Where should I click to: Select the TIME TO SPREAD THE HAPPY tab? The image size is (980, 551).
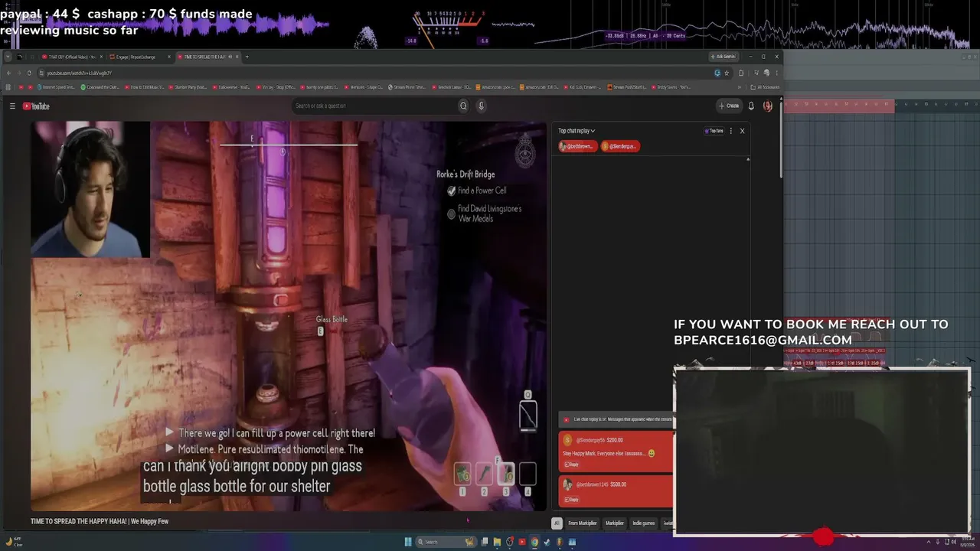coord(208,57)
